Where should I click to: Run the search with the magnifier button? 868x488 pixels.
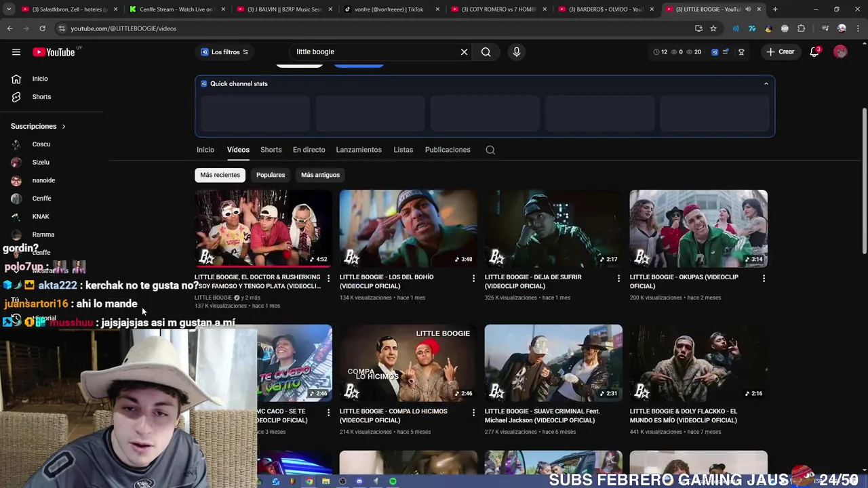[x=486, y=52]
